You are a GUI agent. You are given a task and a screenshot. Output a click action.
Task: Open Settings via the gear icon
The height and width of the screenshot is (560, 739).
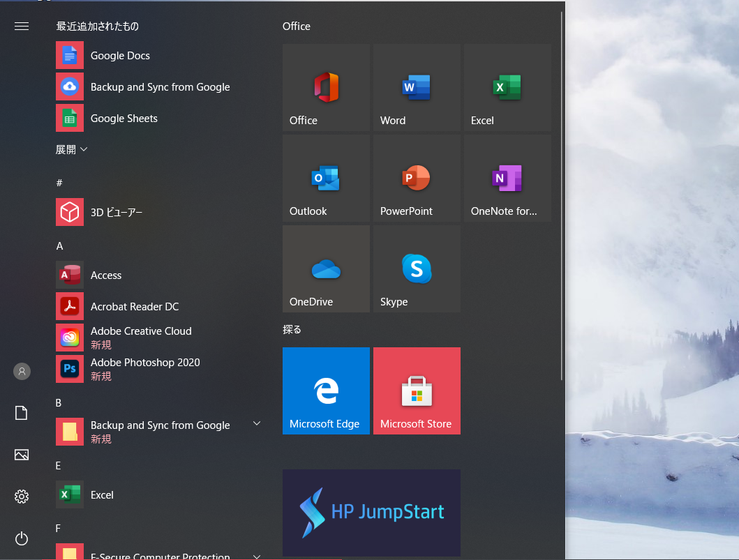coord(22,497)
